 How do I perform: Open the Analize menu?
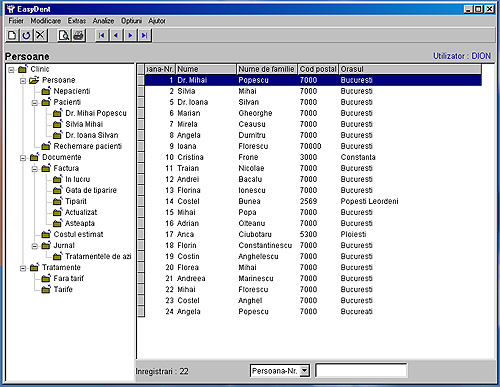pyautogui.click(x=103, y=21)
